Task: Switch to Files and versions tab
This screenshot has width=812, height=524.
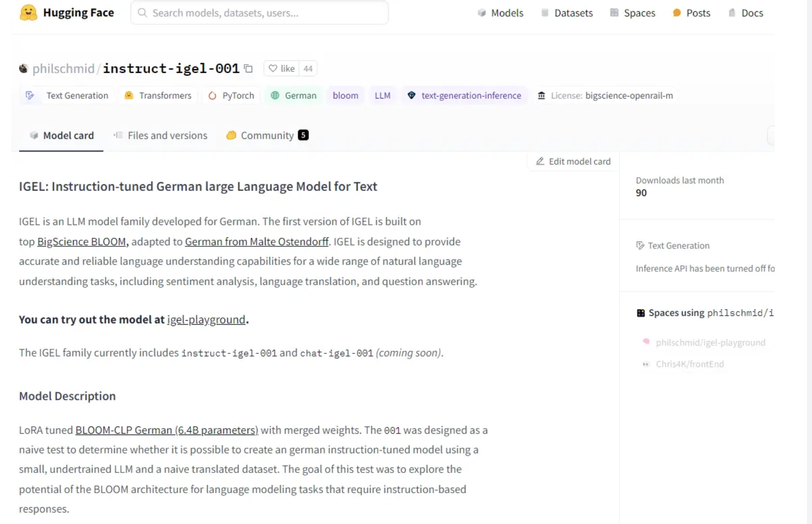Action: tap(161, 135)
